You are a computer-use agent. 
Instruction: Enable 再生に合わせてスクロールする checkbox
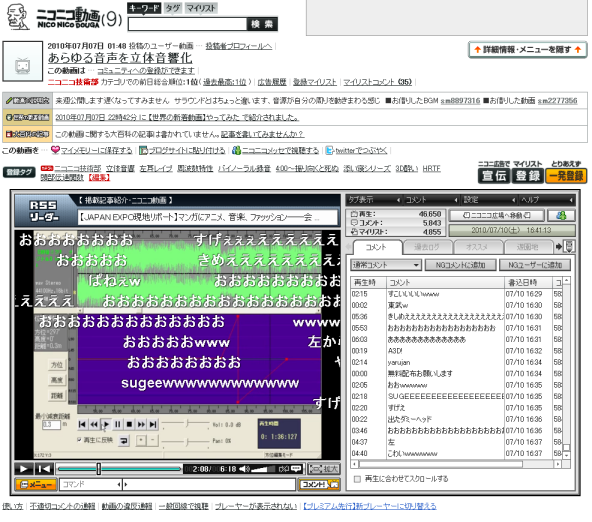pyautogui.click(x=357, y=479)
